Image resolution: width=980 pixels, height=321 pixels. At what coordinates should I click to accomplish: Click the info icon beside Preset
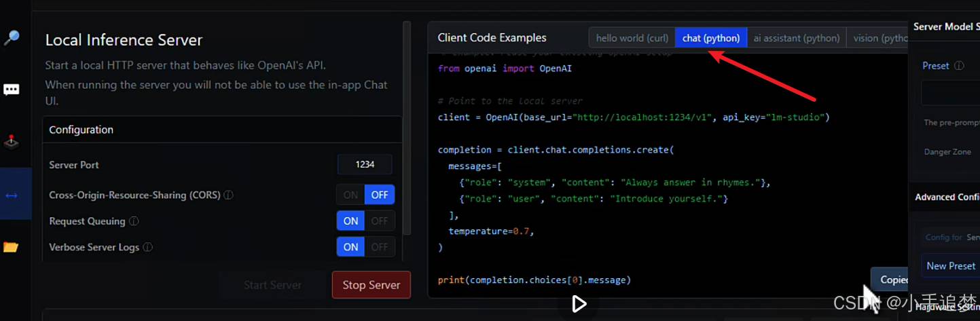[x=959, y=66]
